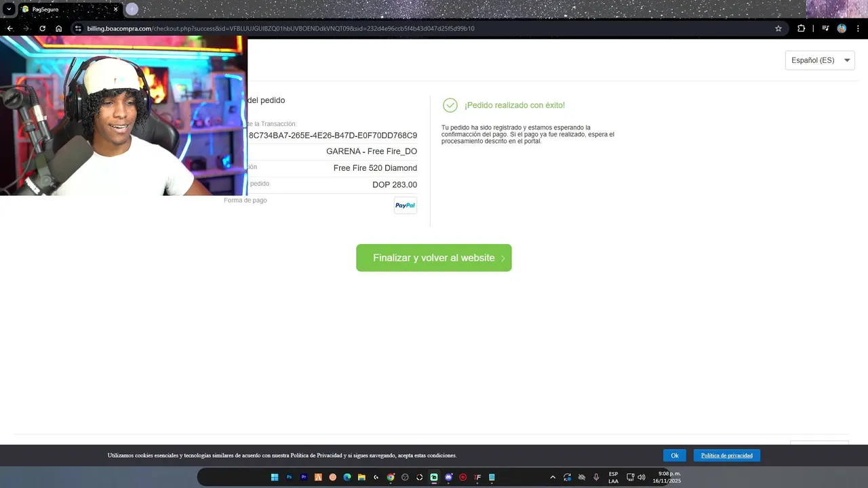868x488 pixels.
Task: Open the browser extensions menu
Action: click(x=801, y=28)
